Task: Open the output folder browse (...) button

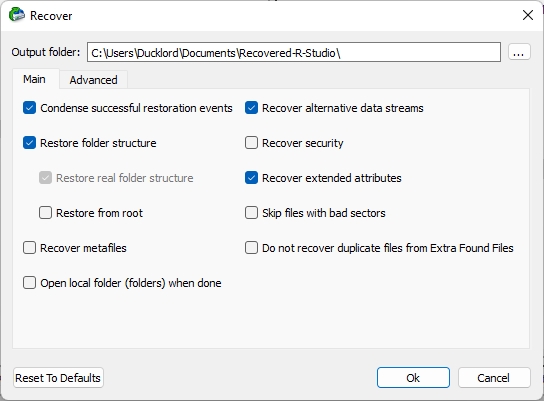Action: click(519, 52)
